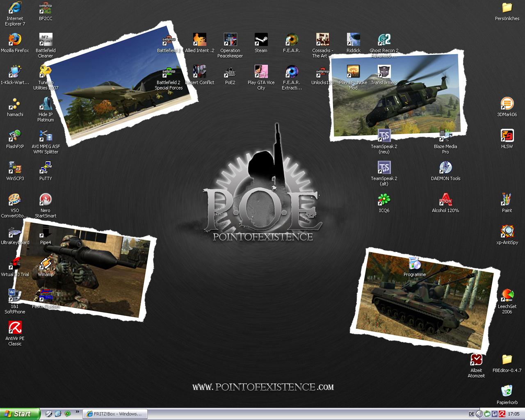This screenshot has height=420, width=525.
Task: Select the Cossacks - The Art icon
Action: pos(322,40)
